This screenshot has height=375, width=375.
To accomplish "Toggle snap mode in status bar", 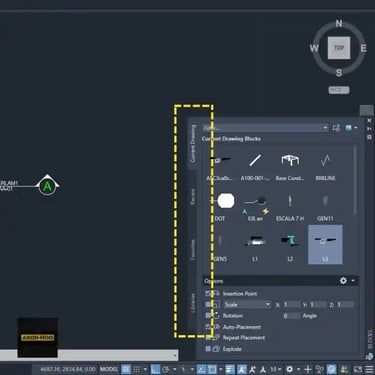I will [x=137, y=369].
